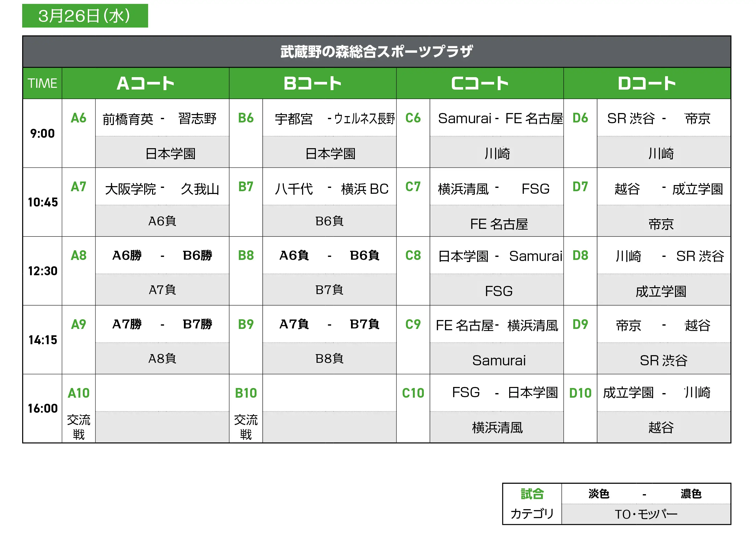Select 越谷 officials row under D10
Viewport: 756px width, 541px height.
[x=664, y=427]
